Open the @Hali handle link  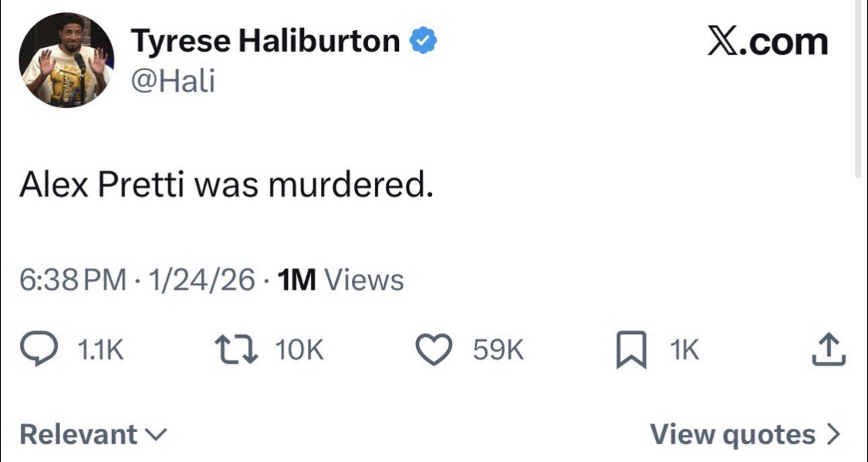[x=173, y=80]
